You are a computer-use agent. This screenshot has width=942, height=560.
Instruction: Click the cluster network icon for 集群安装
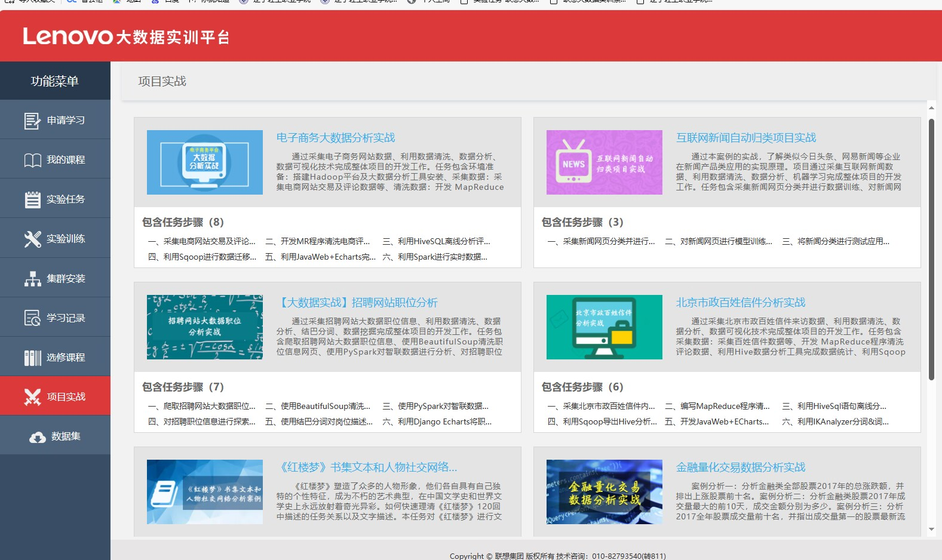pyautogui.click(x=32, y=279)
